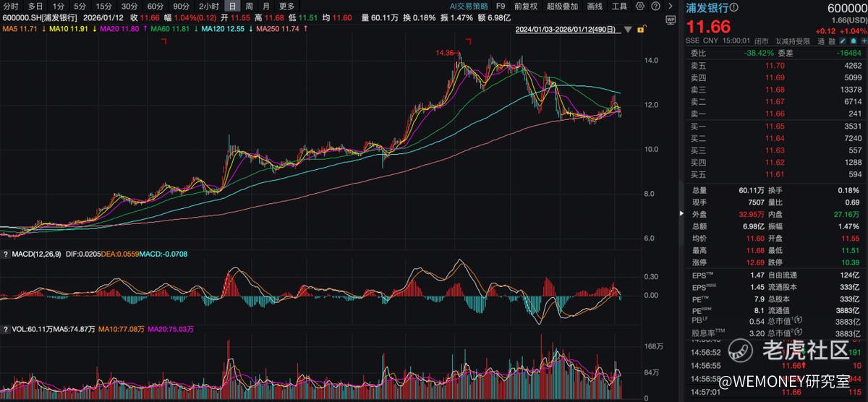Image resolution: width=868 pixels, height=402 pixels.
Task: Select the 月 monthly tab
Action: click(266, 6)
